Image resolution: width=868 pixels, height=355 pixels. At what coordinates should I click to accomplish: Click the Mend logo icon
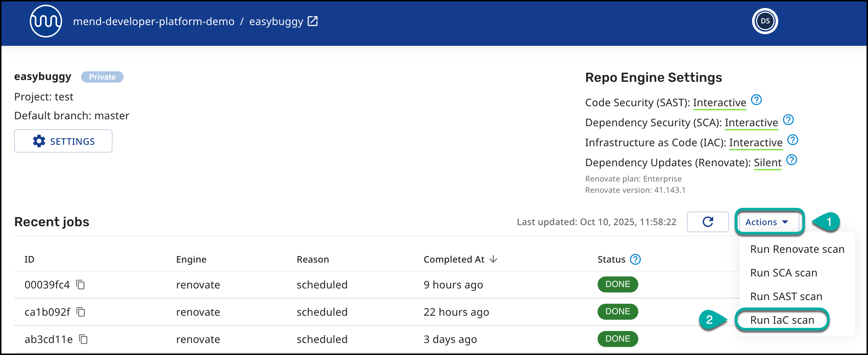46,21
